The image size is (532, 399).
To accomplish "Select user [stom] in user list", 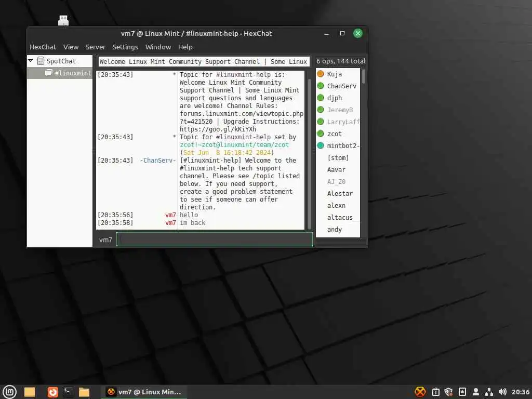I will (338, 157).
